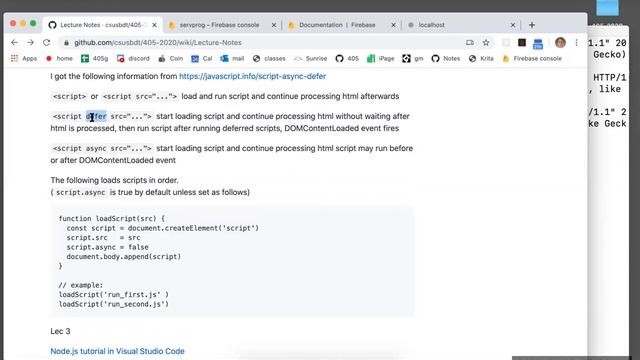This screenshot has width=640, height=360.
Task: Open the 405g bookmark
Action: pos(95,58)
